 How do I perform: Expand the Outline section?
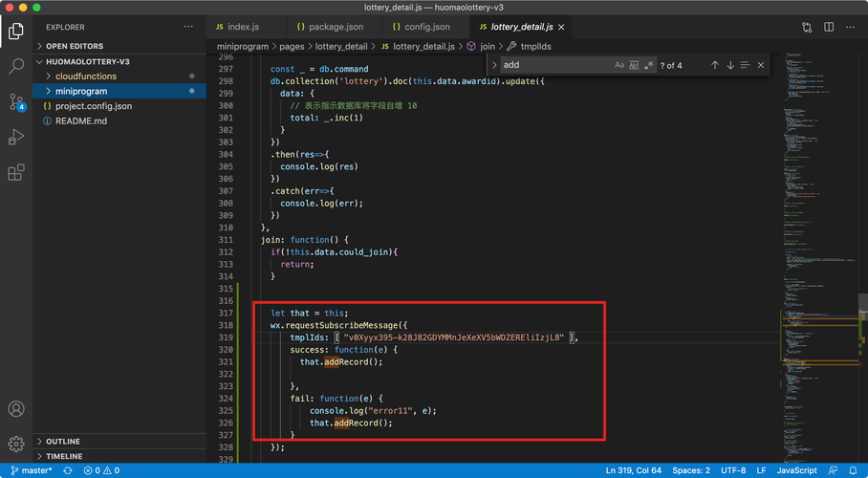tap(119, 442)
